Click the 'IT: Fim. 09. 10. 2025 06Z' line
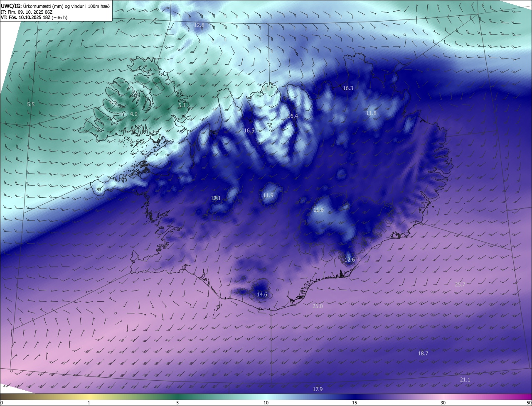The height and width of the screenshot is (406, 532). pos(27,12)
